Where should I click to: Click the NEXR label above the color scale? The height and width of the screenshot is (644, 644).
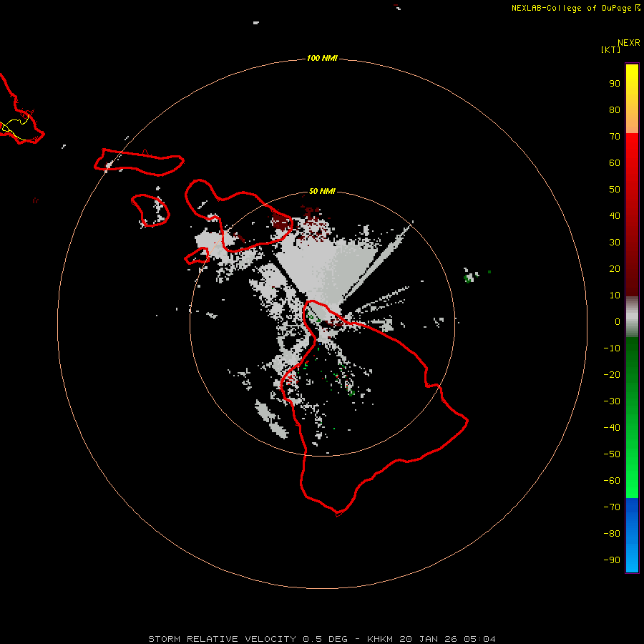pos(628,43)
